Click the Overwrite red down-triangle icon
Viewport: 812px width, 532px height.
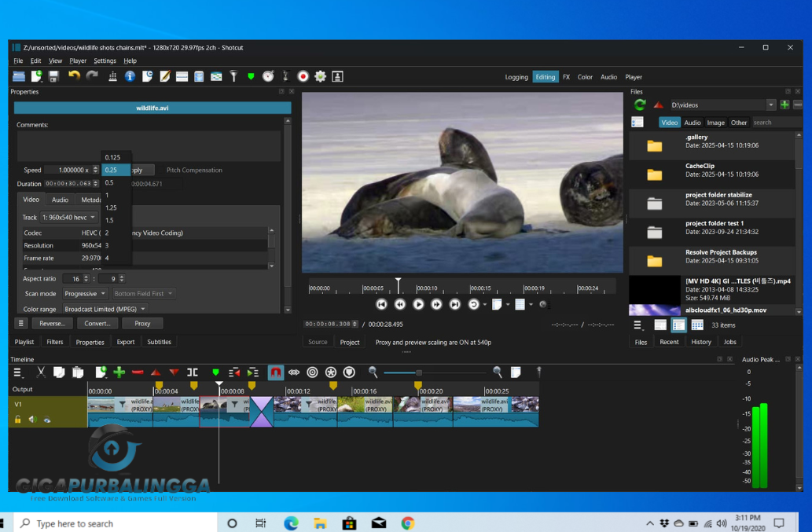point(174,372)
